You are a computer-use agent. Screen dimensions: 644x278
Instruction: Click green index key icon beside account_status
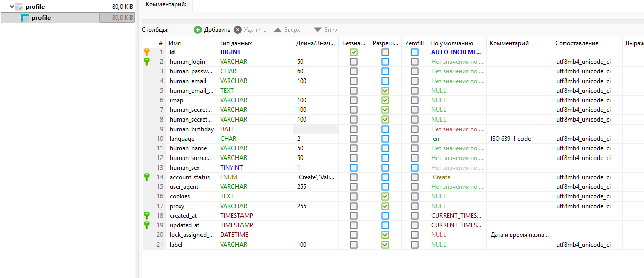pyautogui.click(x=147, y=177)
